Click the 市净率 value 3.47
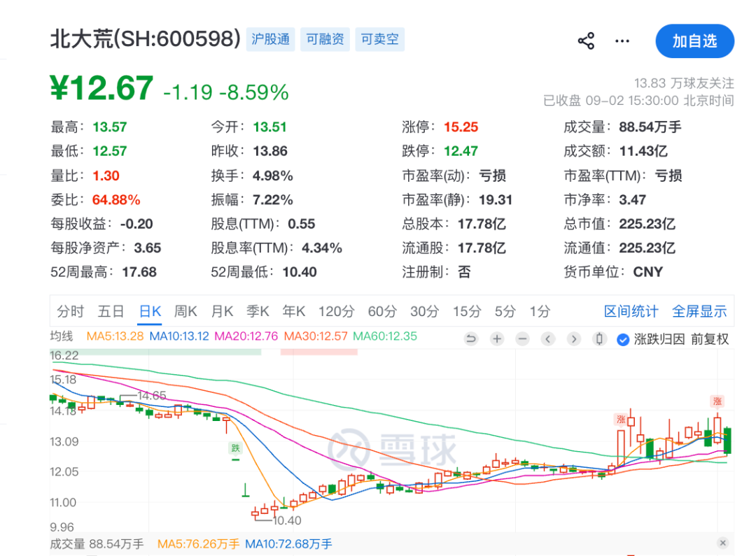Image resolution: width=756 pixels, height=556 pixels. click(632, 200)
